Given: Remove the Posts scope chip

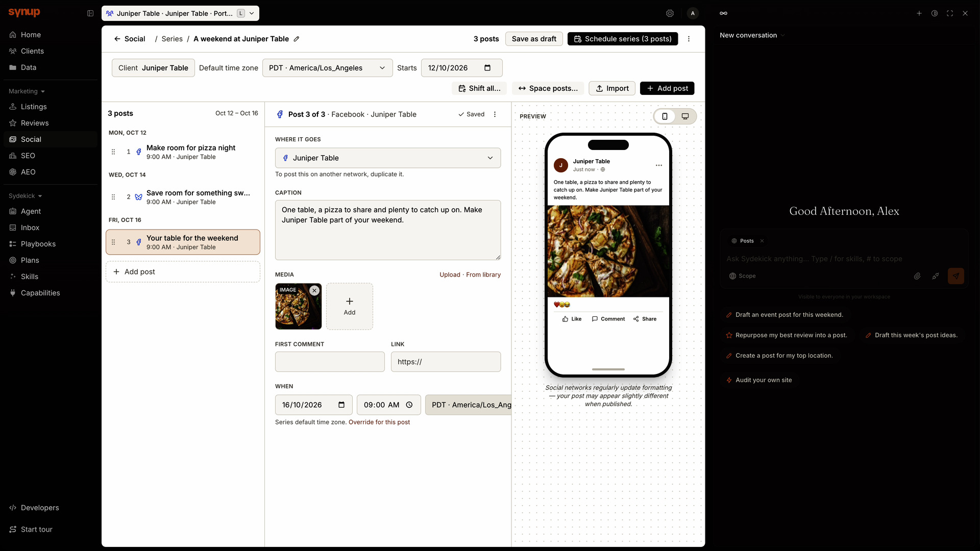Looking at the screenshot, I should 762,241.
